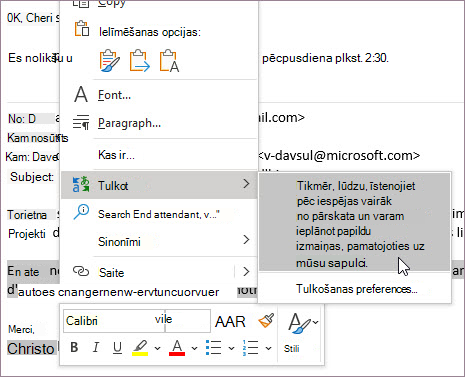Click the Paragraph icon

coord(81,122)
